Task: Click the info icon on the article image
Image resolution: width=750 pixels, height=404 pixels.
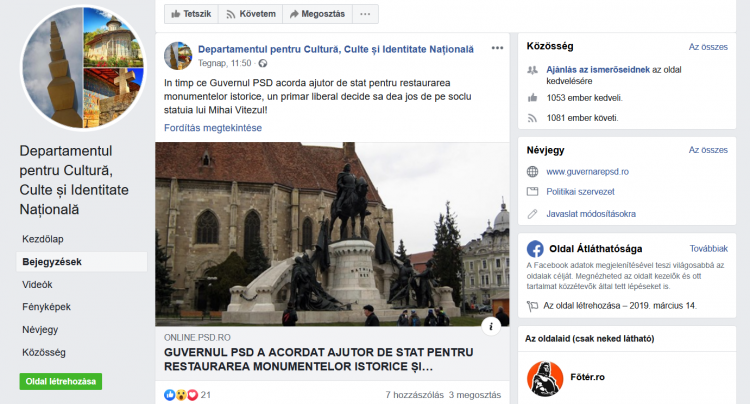Action: pyautogui.click(x=492, y=326)
